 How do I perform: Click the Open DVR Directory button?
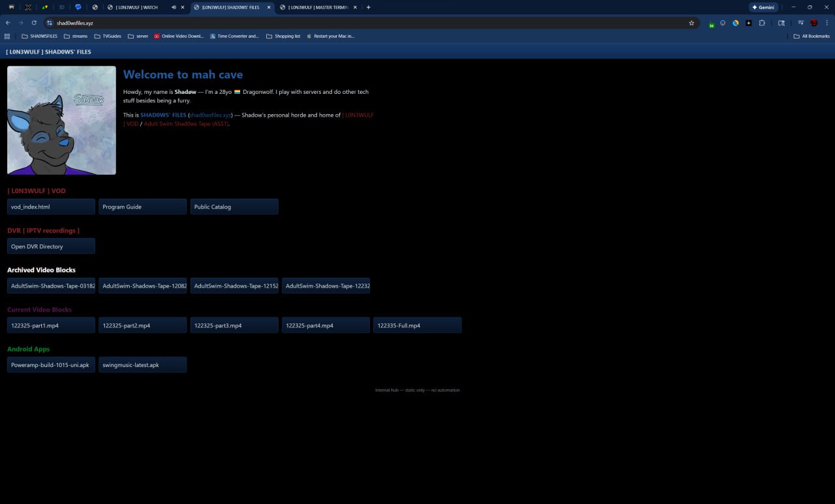click(x=51, y=246)
